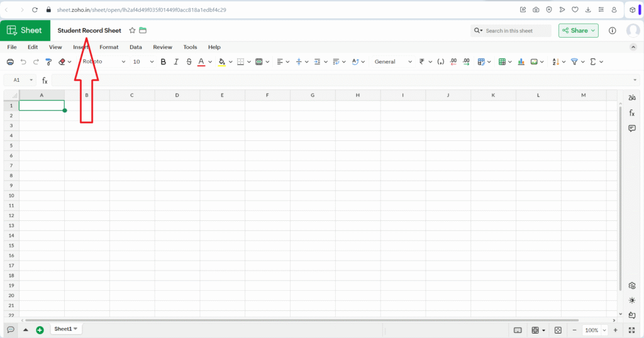Click the Redo arrow icon
This screenshot has width=644, height=338.
(36, 62)
